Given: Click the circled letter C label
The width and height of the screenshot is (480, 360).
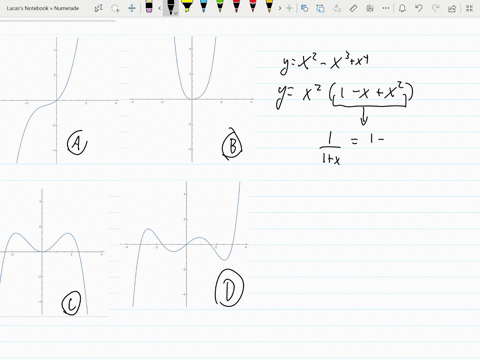Looking at the screenshot, I should 71,303.
